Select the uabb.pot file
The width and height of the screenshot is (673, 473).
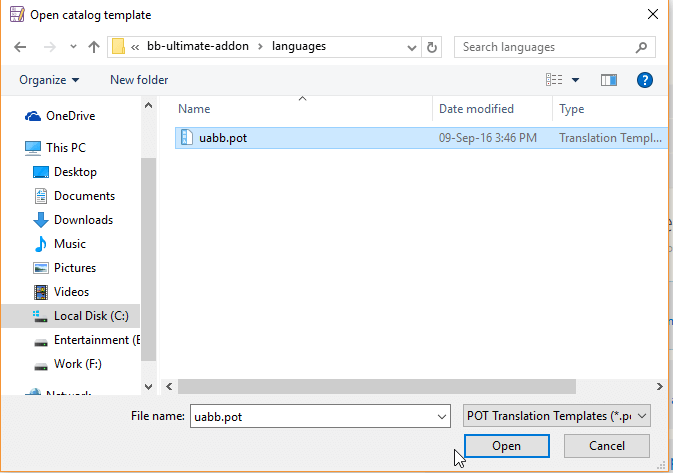(222, 138)
